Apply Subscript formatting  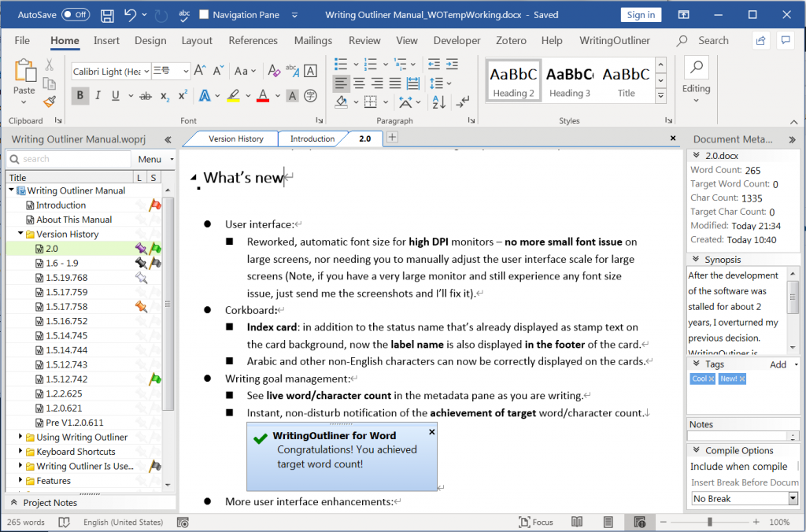(165, 95)
